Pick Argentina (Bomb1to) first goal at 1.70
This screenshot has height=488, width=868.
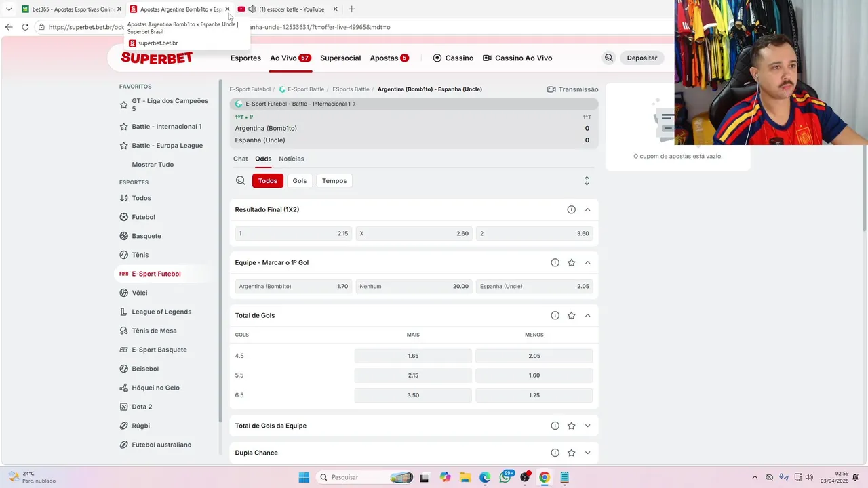point(293,286)
